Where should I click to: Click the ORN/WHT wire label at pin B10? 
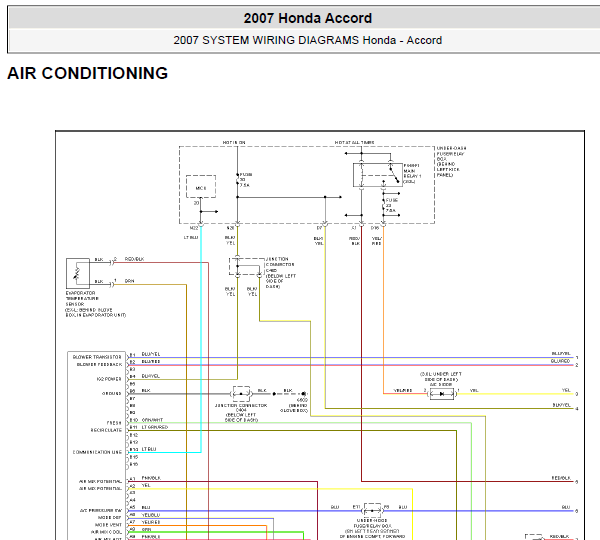(x=152, y=420)
